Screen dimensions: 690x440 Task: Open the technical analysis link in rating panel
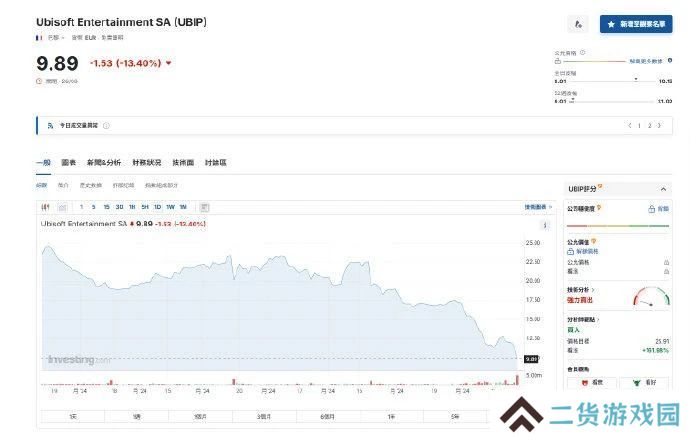point(580,290)
